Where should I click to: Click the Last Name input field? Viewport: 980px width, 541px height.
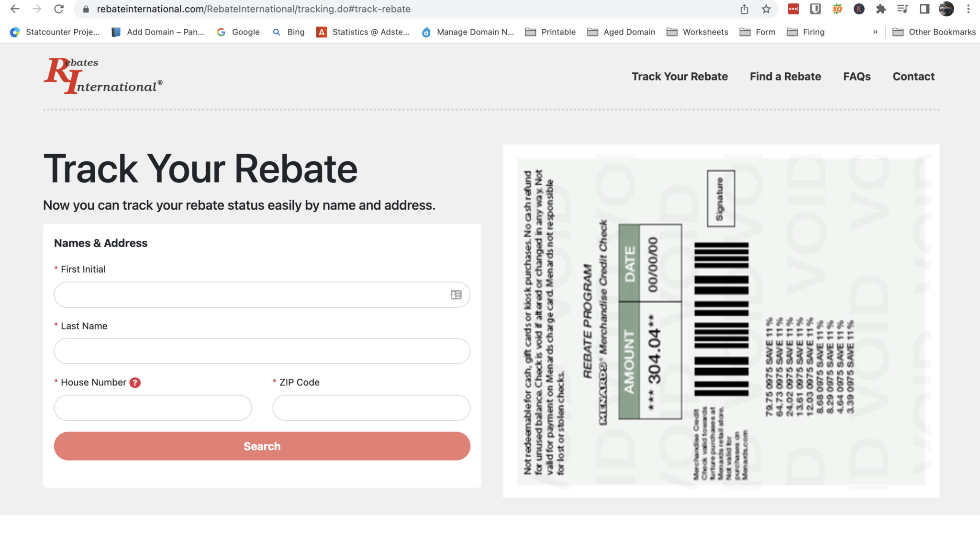click(262, 351)
